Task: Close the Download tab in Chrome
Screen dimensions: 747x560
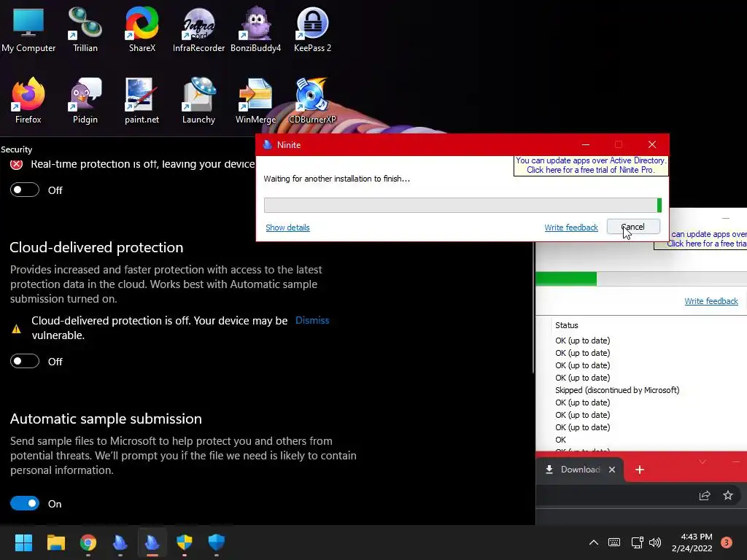Action: pyautogui.click(x=612, y=470)
